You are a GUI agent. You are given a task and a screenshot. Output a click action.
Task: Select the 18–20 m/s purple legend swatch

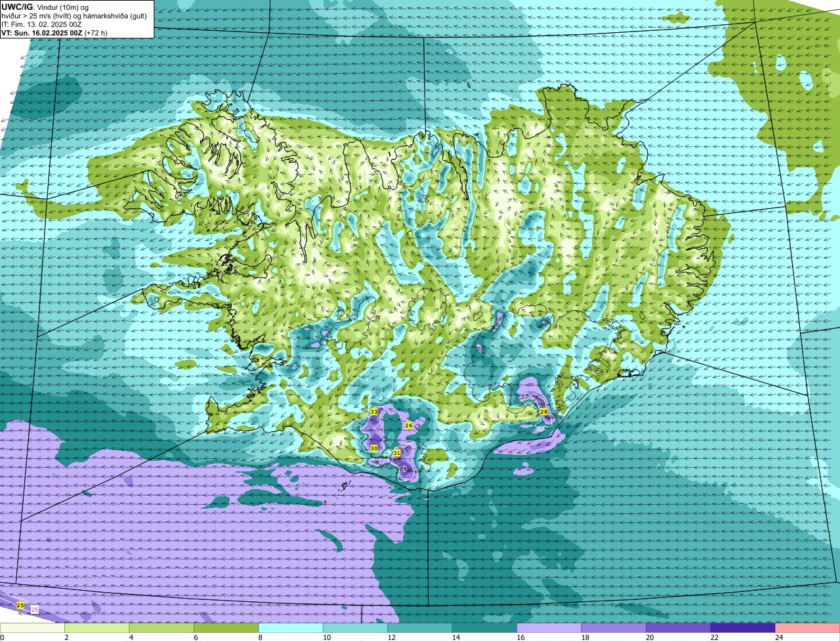pos(614,628)
